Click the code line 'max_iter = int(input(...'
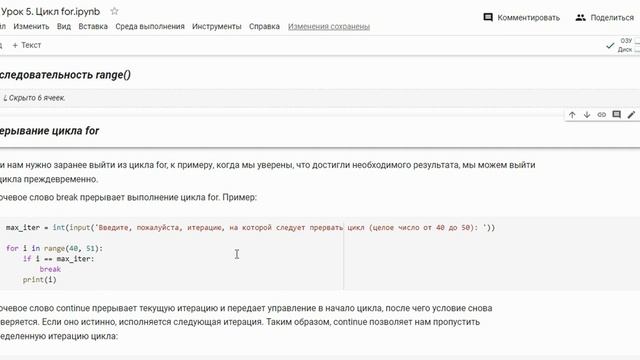This screenshot has width=640, height=360. pos(250,227)
